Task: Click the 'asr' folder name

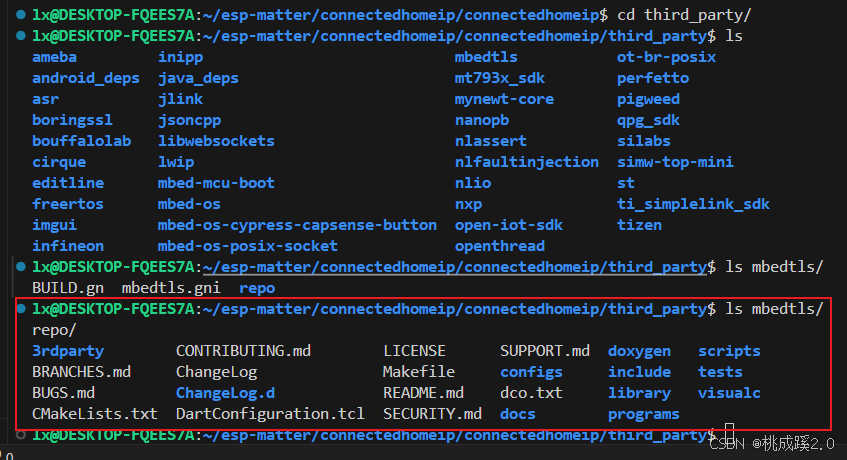Action: pos(45,99)
